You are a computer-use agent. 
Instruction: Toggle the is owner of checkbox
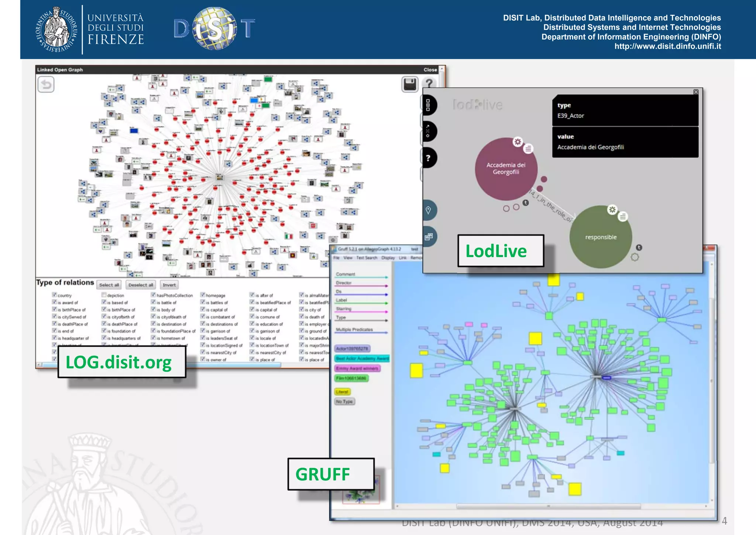[203, 359]
